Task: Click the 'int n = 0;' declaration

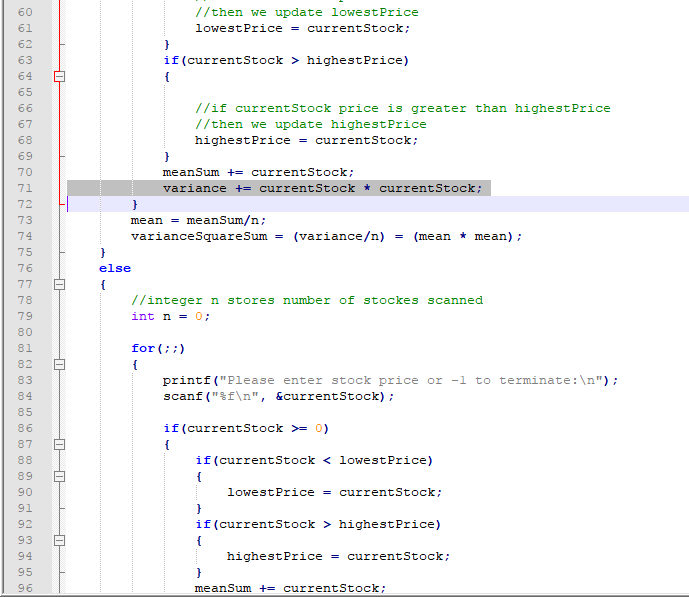Action: [x=170, y=316]
